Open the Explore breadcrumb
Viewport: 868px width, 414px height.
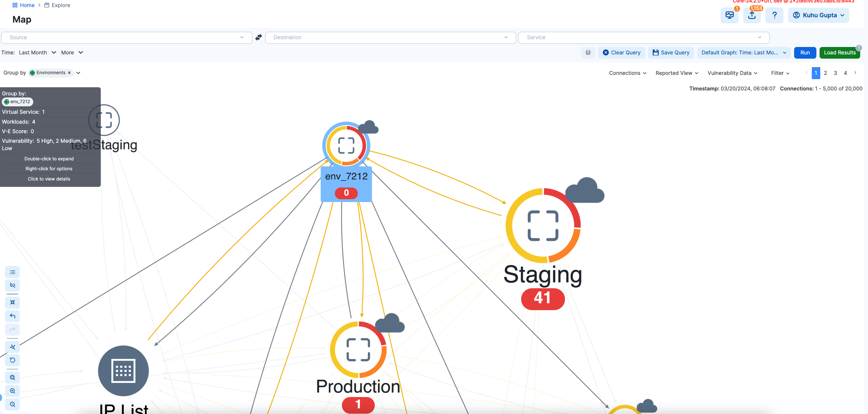[x=61, y=5]
